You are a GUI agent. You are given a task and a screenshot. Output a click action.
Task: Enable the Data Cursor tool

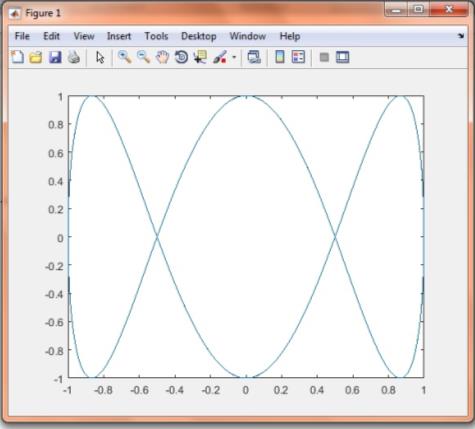[x=200, y=57]
